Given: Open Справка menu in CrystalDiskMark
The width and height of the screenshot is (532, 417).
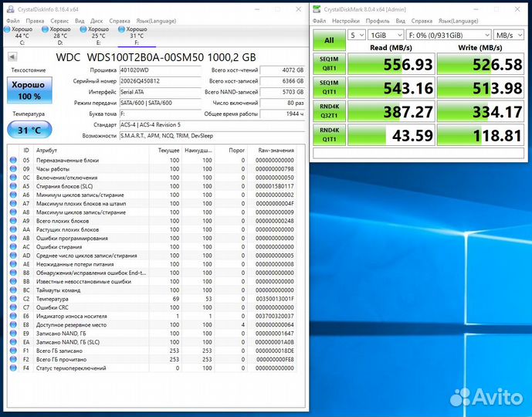Looking at the screenshot, I should coord(422,21).
